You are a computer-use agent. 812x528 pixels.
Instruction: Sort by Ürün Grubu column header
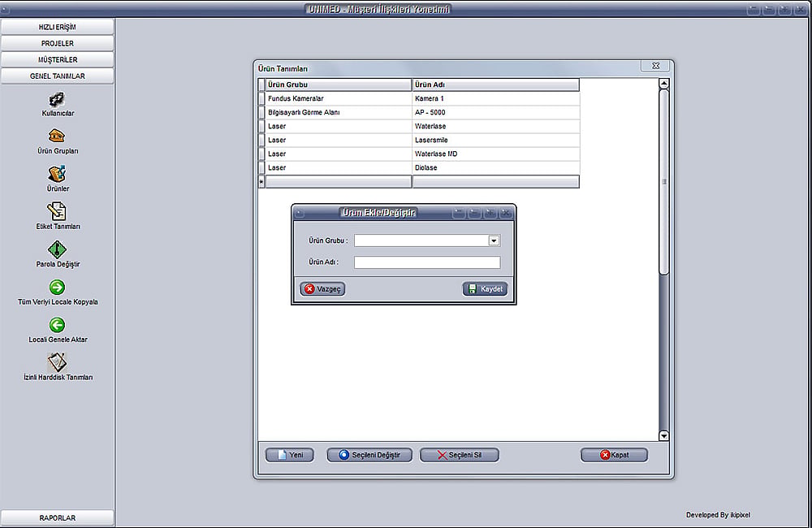(x=339, y=84)
